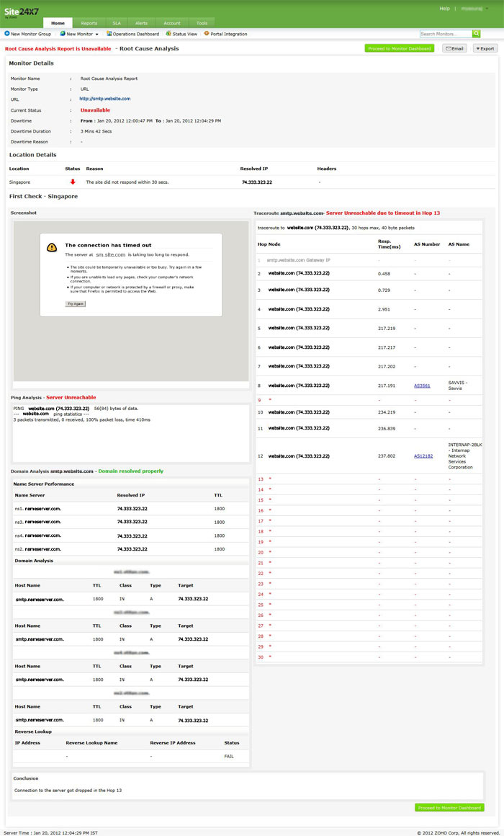Switch to the Reports tab
This screenshot has width=504, height=836.
(x=89, y=23)
